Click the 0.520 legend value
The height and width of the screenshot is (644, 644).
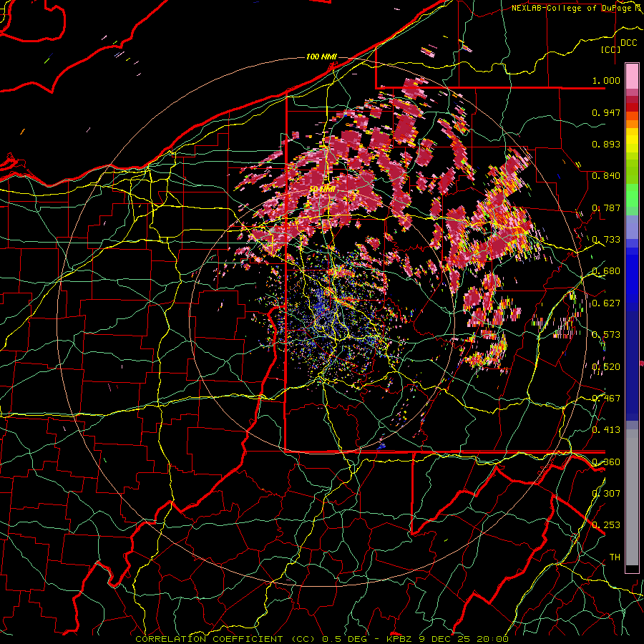(606, 367)
